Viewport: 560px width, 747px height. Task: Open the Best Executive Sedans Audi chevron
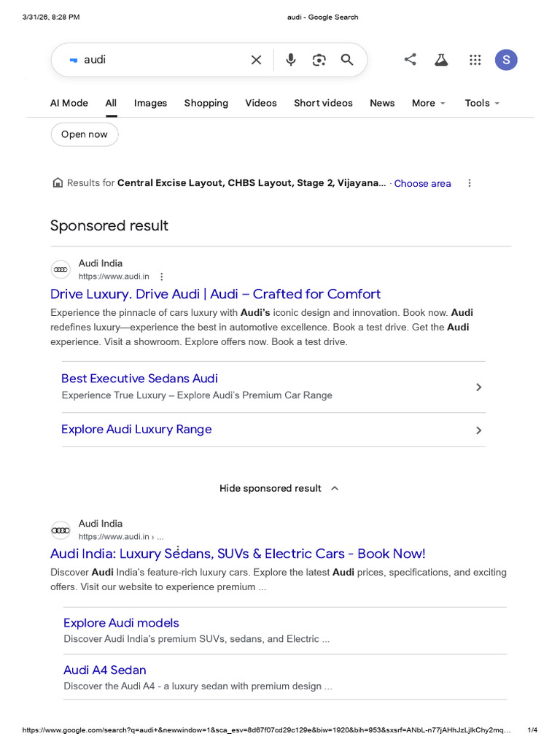478,387
